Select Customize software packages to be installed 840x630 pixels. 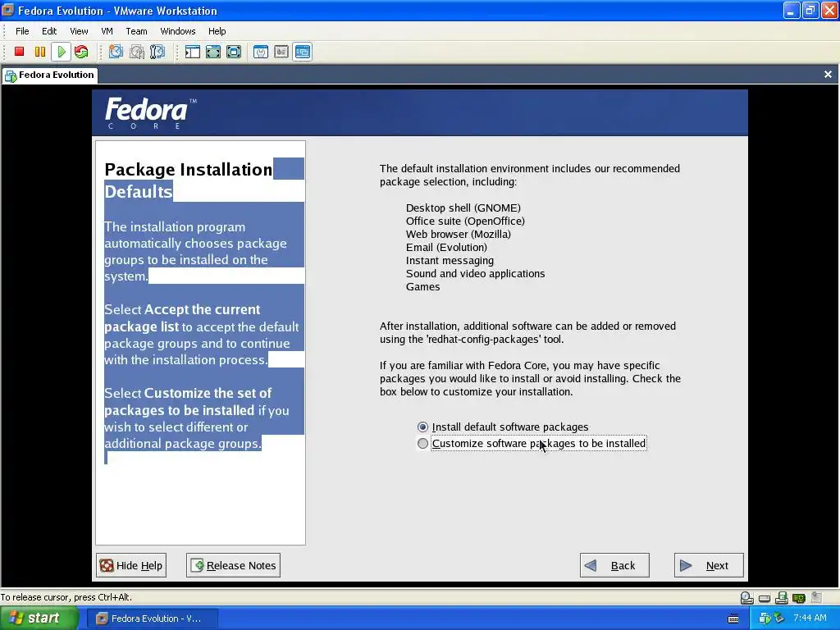[x=532, y=444]
